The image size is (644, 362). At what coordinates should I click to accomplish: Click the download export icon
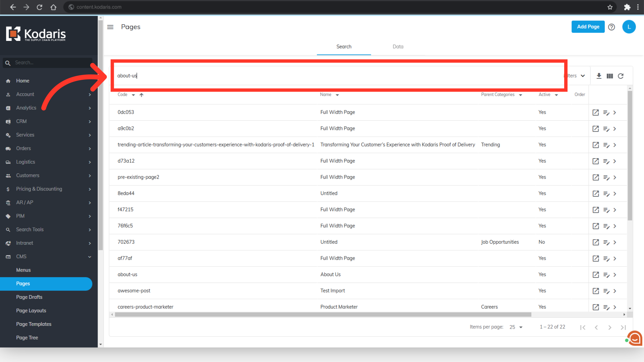[x=599, y=76]
